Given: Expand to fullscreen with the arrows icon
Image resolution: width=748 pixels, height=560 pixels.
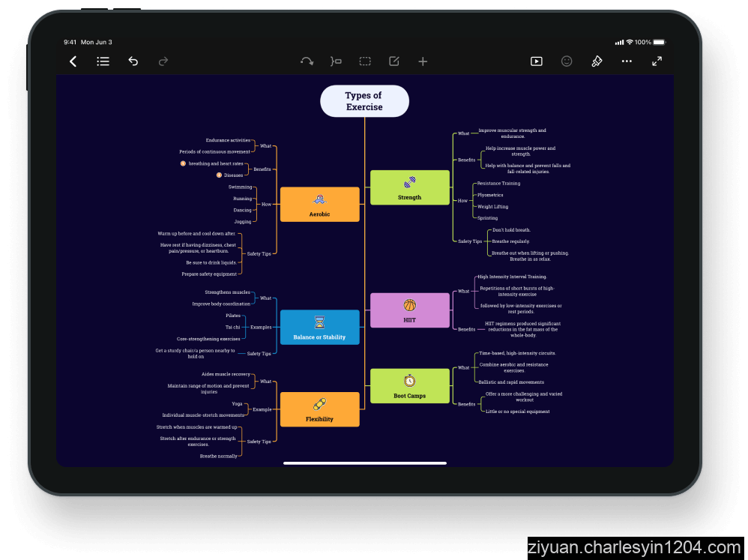Looking at the screenshot, I should click(657, 61).
